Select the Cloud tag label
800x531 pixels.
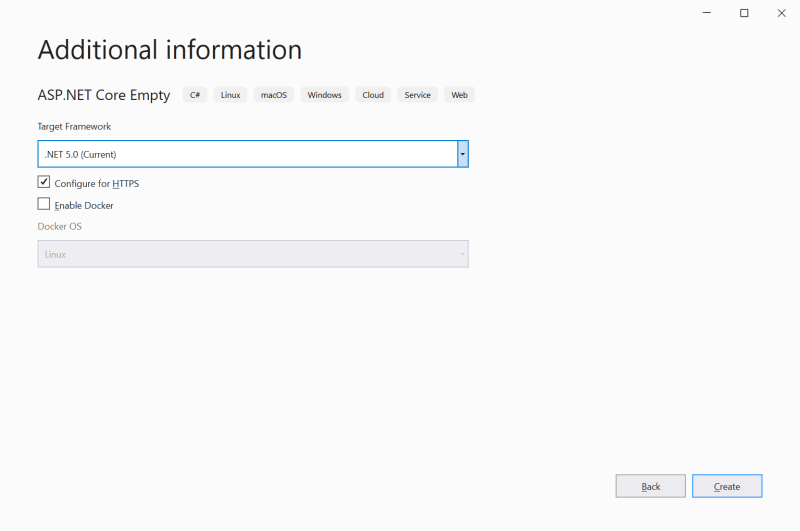373,95
